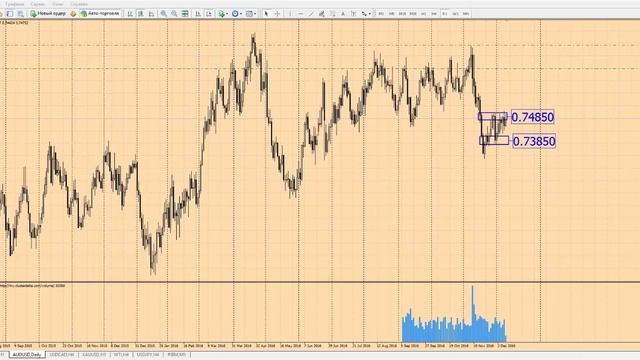Select the vertical line tool
Viewport: 640px width, 360px height.
[x=290, y=14]
